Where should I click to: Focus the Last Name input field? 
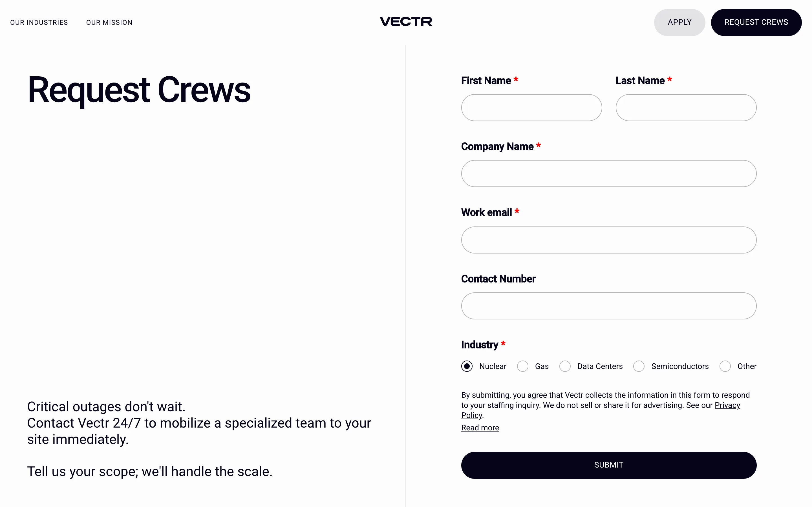coord(686,108)
